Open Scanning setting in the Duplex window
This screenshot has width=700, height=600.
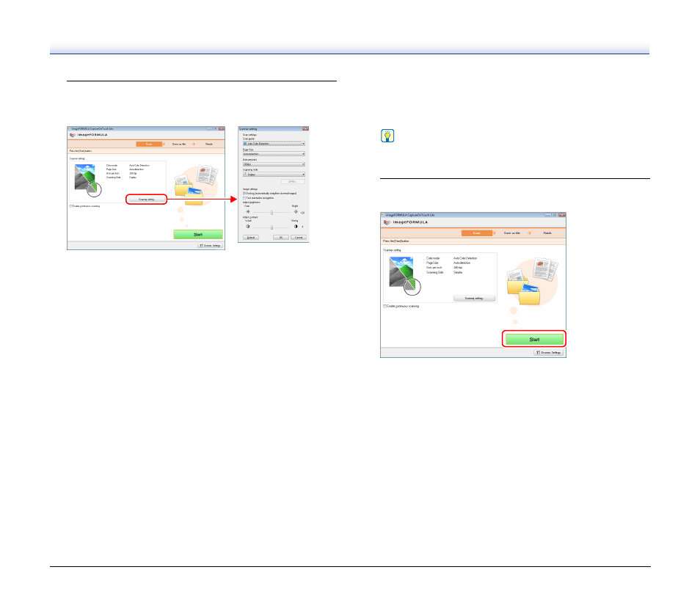tap(147, 199)
